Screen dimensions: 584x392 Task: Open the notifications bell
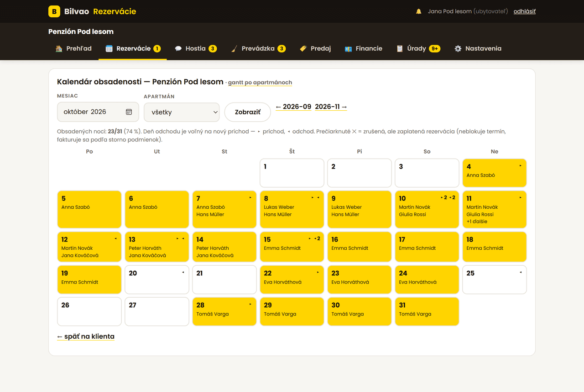click(x=419, y=11)
